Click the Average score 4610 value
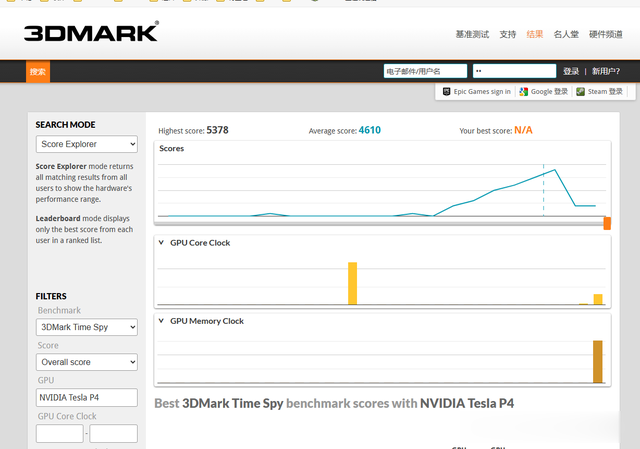The width and height of the screenshot is (640, 449). (369, 130)
